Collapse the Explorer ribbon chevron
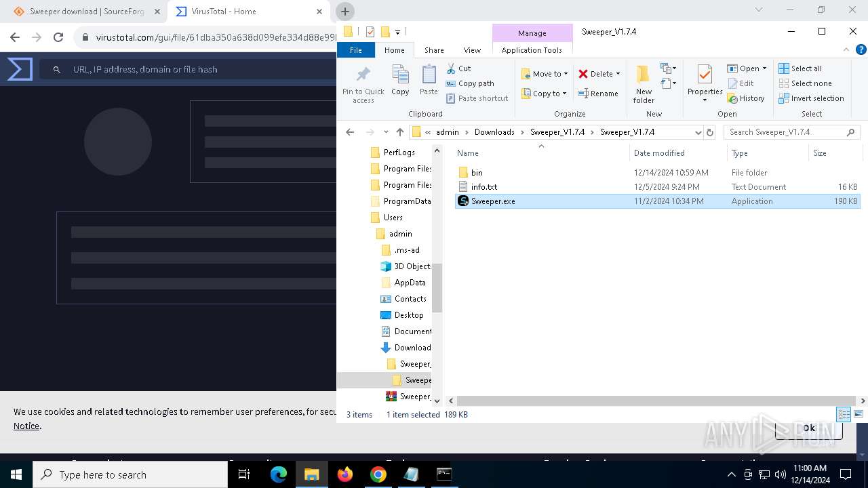Image resolution: width=868 pixels, height=488 pixels. (846, 49)
